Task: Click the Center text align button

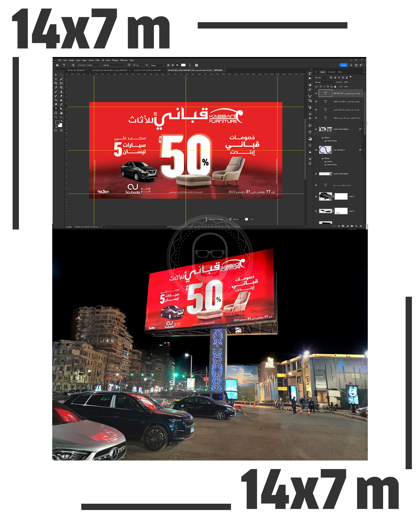Action: (x=172, y=65)
